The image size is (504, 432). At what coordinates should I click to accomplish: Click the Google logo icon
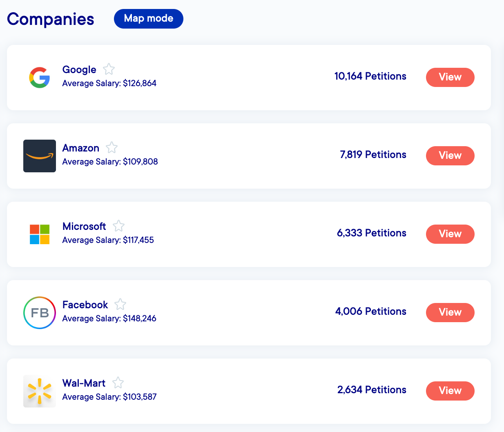[x=40, y=78]
